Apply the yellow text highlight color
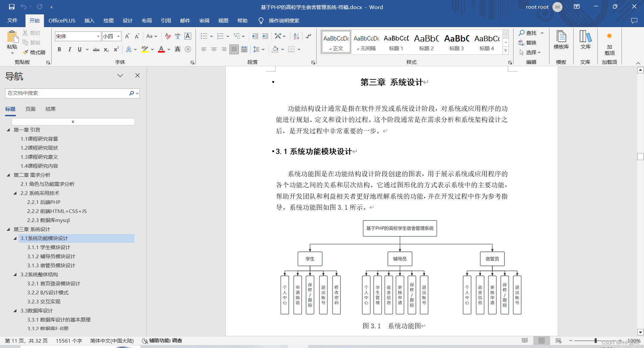Image resolution: width=644 pixels, height=348 pixels. [x=145, y=49]
